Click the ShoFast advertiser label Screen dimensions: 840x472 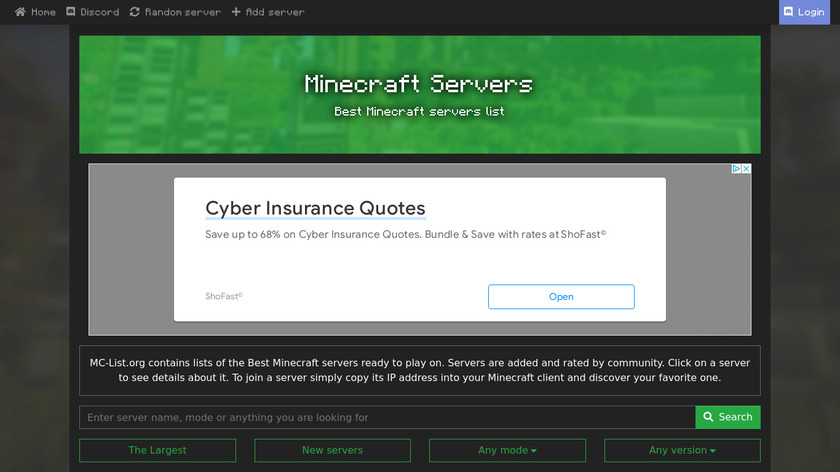click(x=224, y=296)
